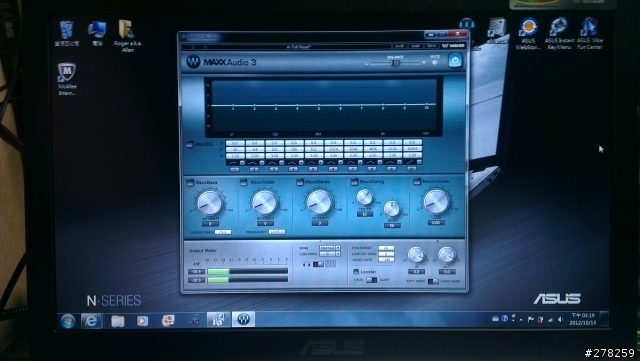Click the Dyn Range value field

[x=386, y=248]
